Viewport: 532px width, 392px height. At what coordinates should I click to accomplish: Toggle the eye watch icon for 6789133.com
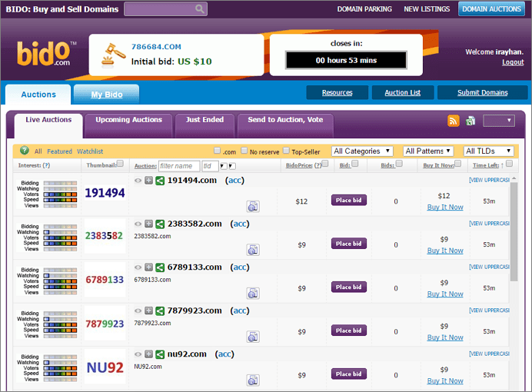click(x=138, y=267)
